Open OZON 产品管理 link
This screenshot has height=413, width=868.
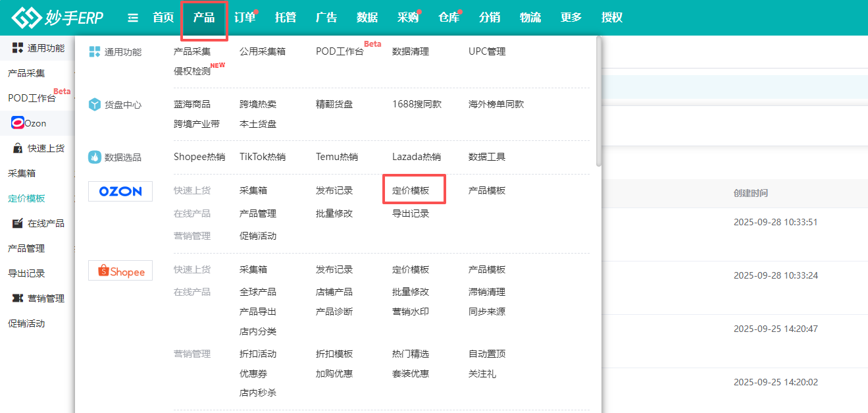point(258,213)
